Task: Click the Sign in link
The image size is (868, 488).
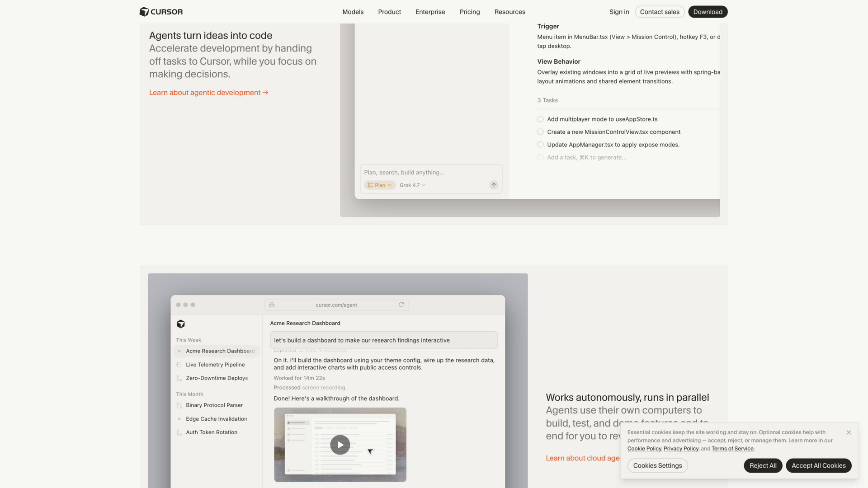Action: pyautogui.click(x=619, y=12)
